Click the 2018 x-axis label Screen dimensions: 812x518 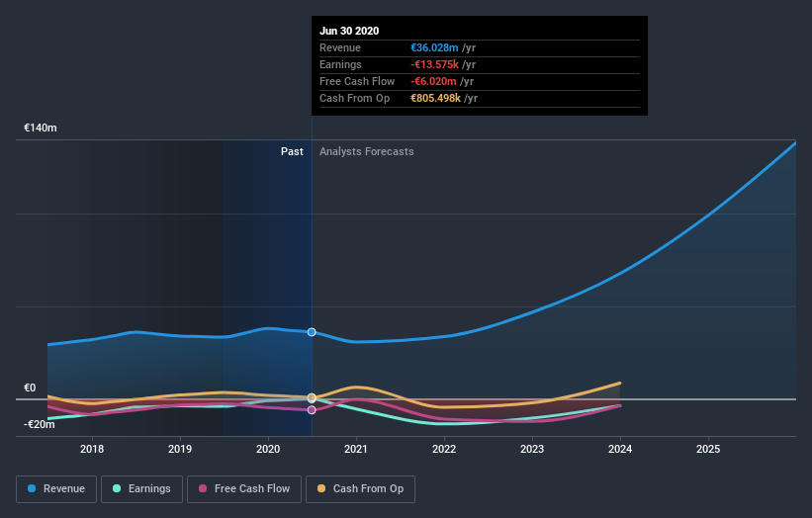pyautogui.click(x=92, y=449)
